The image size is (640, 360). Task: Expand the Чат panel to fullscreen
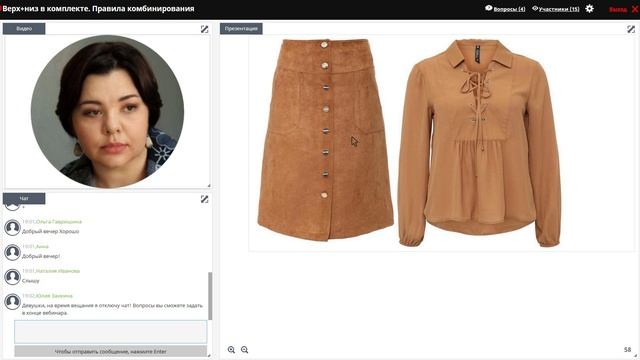point(204,199)
